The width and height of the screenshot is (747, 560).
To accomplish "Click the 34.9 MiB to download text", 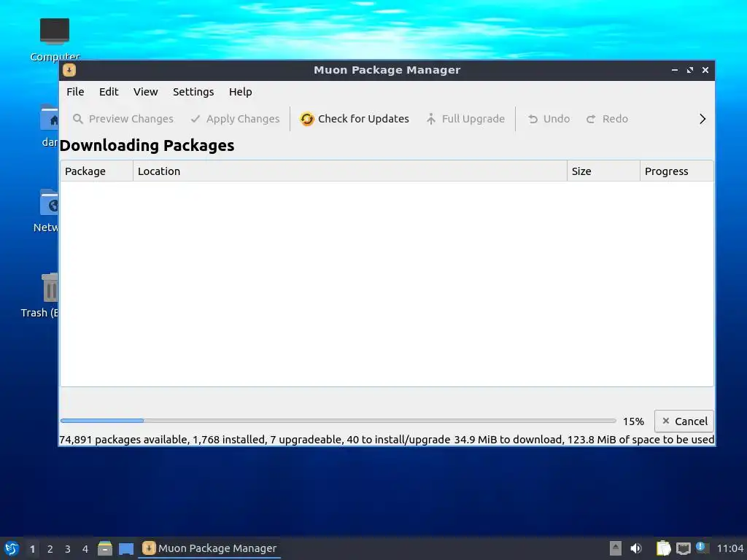I will pyautogui.click(x=508, y=440).
